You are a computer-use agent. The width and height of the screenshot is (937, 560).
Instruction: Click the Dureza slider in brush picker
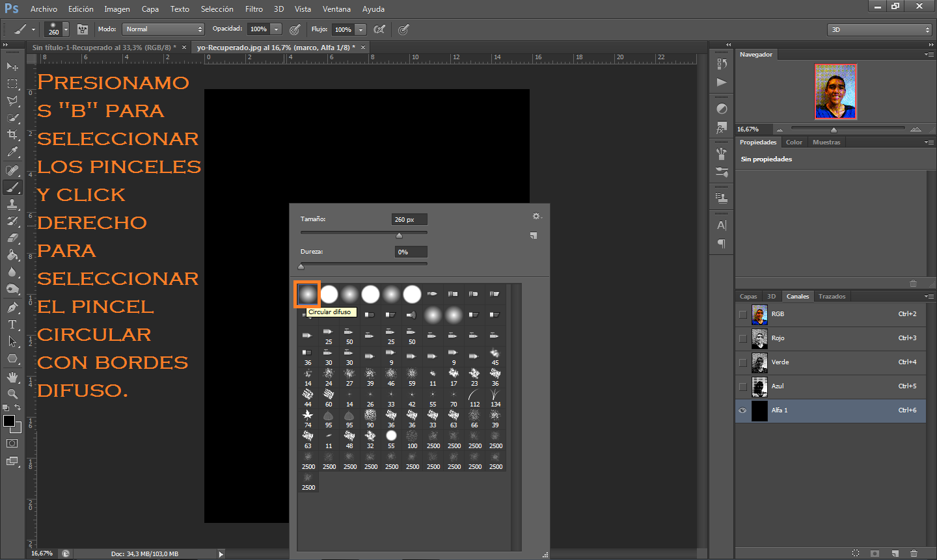coord(364,265)
